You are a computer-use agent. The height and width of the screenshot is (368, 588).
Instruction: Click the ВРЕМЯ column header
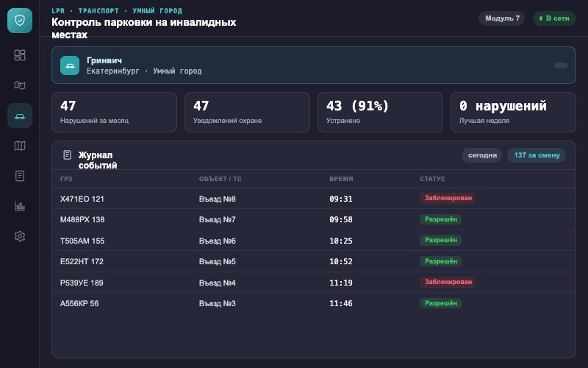point(341,179)
